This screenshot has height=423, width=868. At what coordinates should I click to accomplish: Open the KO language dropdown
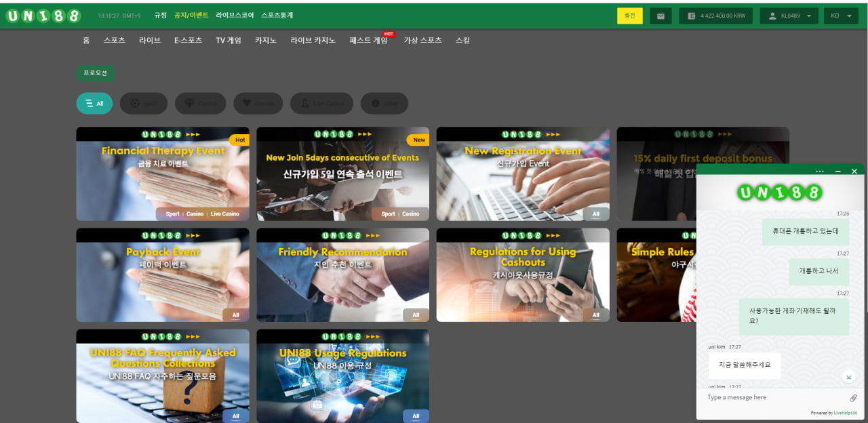coord(841,16)
